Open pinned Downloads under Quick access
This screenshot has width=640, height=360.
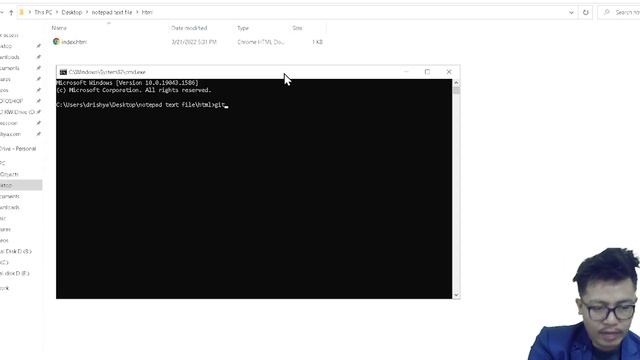(10, 57)
